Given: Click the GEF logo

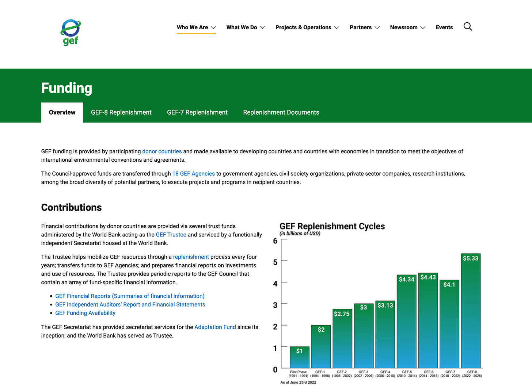Looking at the screenshot, I should coord(71,32).
